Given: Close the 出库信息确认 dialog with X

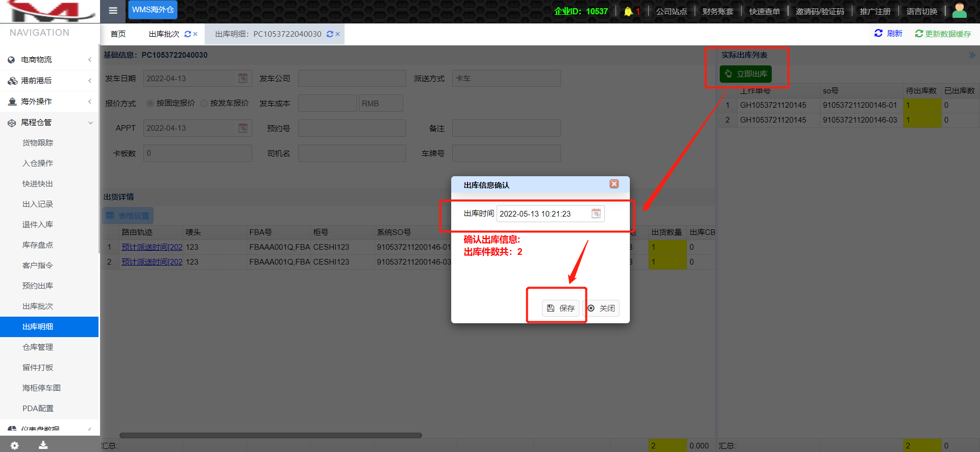Looking at the screenshot, I should pos(614,184).
